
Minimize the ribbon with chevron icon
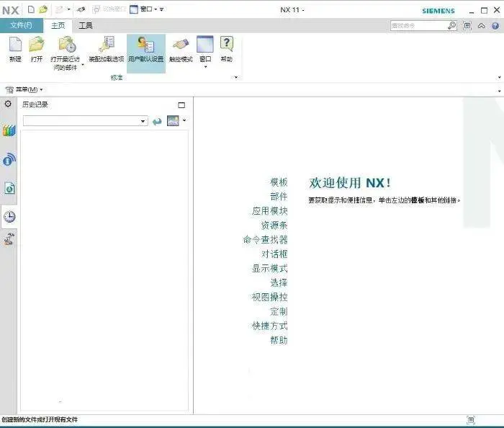coord(482,26)
